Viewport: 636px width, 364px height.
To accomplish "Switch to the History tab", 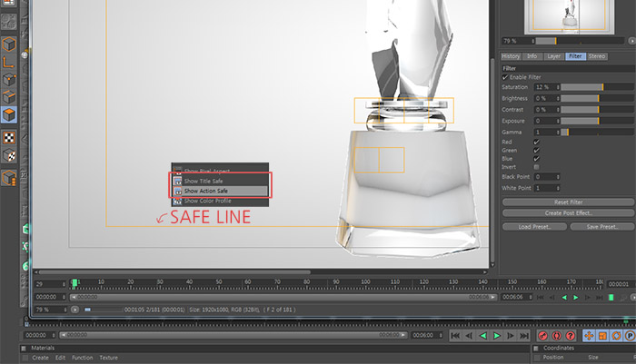I will (x=511, y=56).
